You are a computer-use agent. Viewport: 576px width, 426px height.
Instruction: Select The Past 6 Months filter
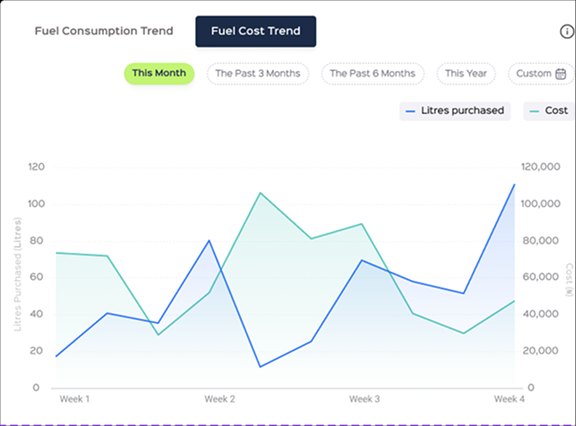point(372,73)
